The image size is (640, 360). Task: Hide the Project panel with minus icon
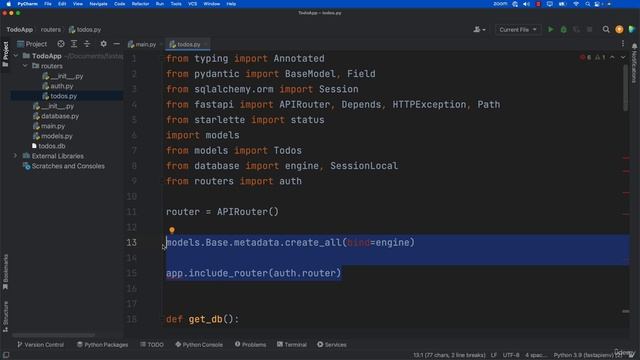coord(116,44)
